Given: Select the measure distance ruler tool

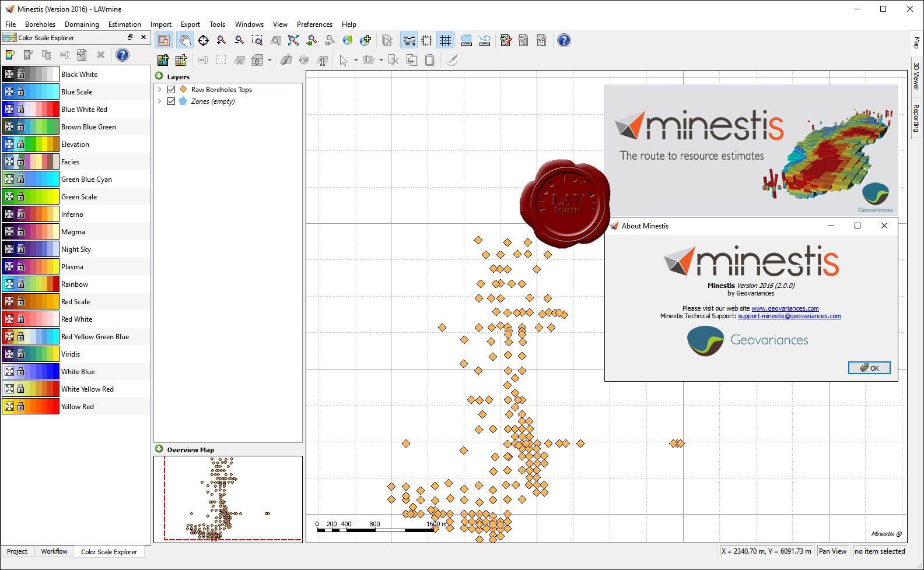Looking at the screenshot, I should coord(466,40).
